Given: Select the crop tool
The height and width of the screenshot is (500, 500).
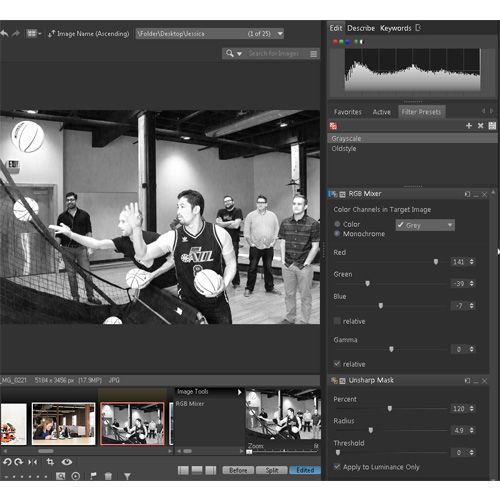Looking at the screenshot, I should pyautogui.click(x=50, y=462).
